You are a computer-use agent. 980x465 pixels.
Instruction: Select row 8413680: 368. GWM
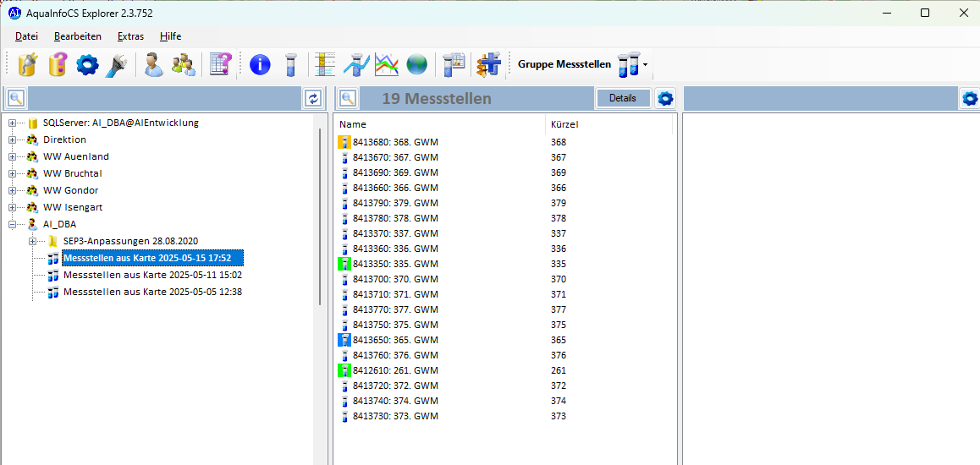[395, 142]
